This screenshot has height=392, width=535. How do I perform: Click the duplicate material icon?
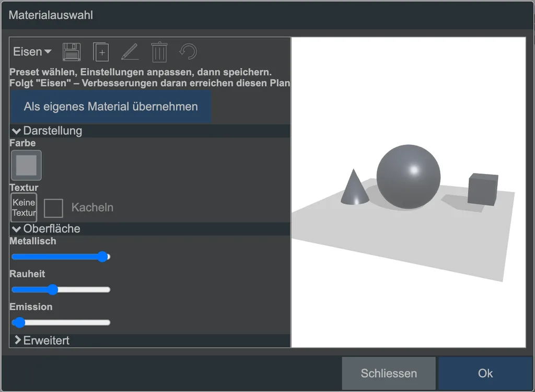pos(101,52)
